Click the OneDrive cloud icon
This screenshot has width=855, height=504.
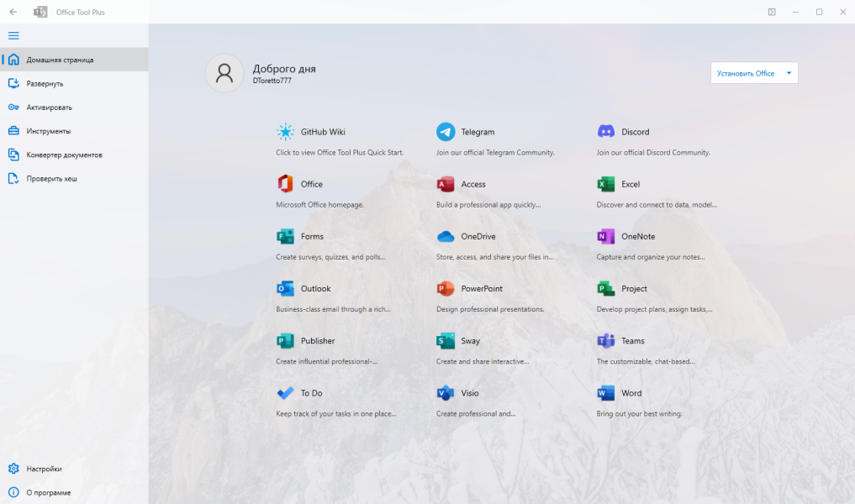point(446,237)
